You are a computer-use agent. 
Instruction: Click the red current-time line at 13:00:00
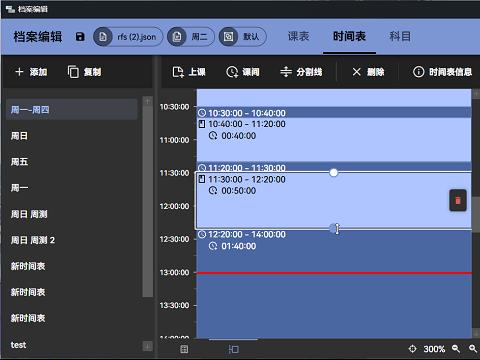pos(334,273)
